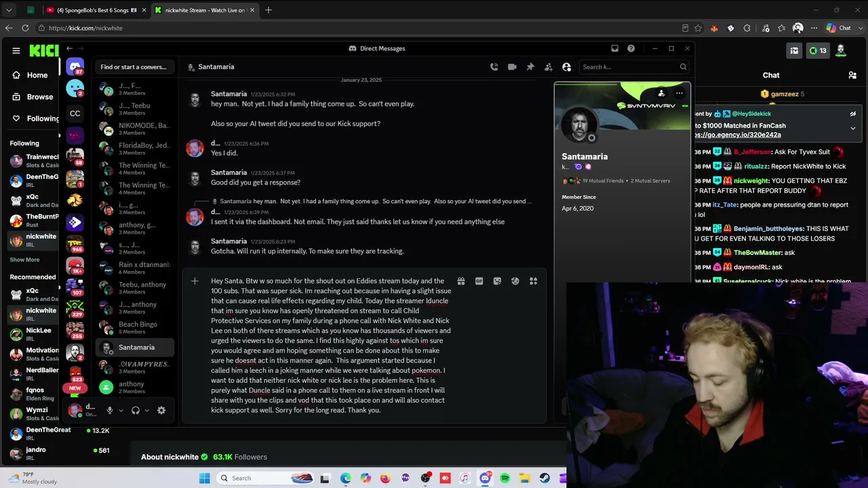Open the Kick points counter showing 13

pyautogui.click(x=818, y=51)
